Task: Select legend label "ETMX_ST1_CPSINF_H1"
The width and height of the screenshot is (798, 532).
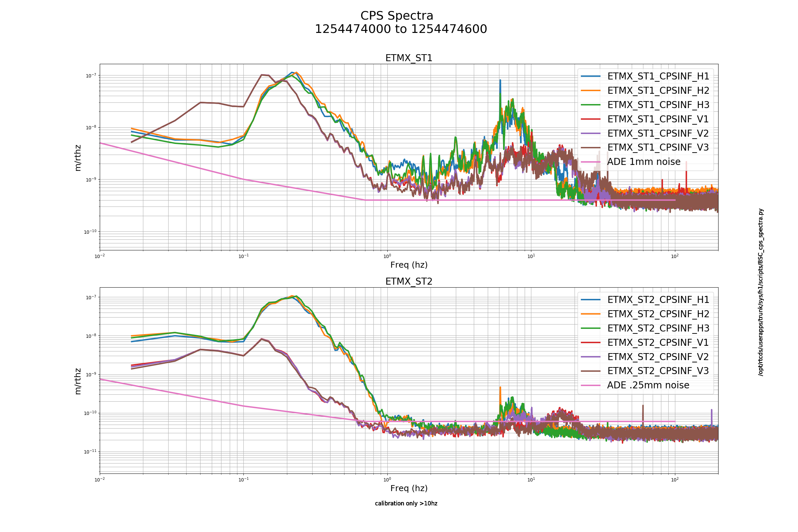Action: 658,76
